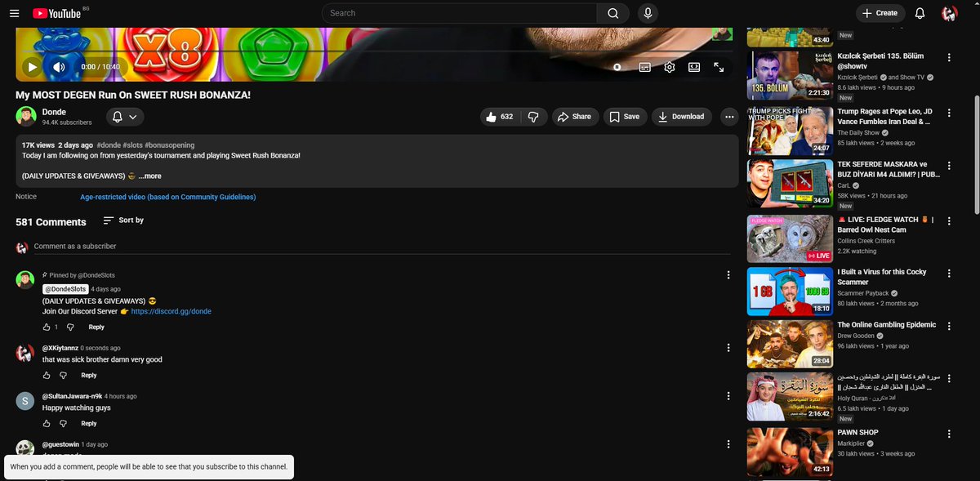Image resolution: width=980 pixels, height=481 pixels.
Task: Reply to the @XKiytannz comment
Action: pyautogui.click(x=89, y=375)
